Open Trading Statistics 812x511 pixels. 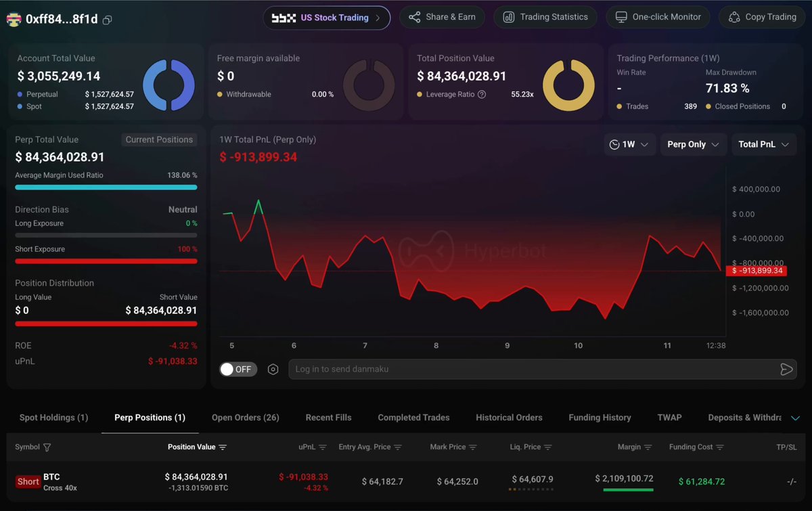tap(545, 18)
